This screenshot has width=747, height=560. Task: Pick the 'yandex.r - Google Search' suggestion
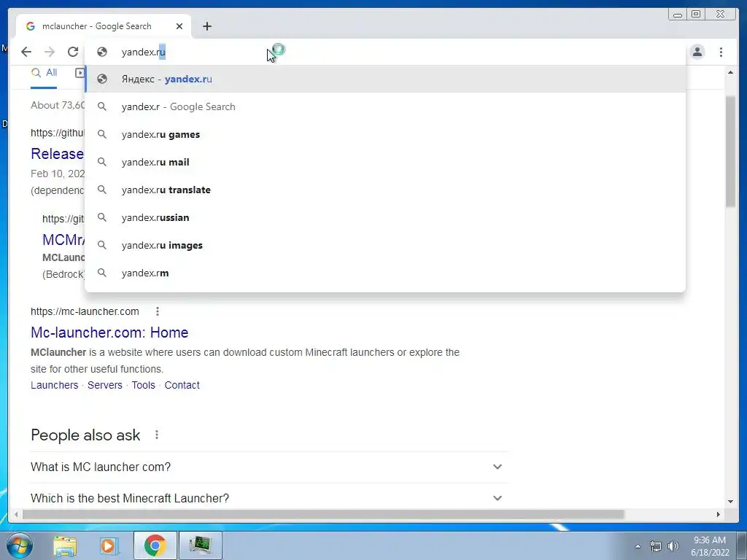[385, 106]
